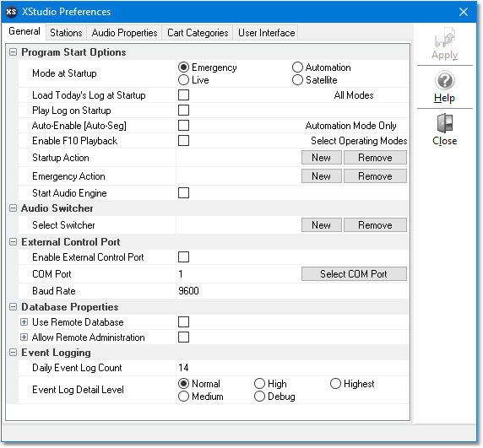Collapse the Database Properties section
The width and height of the screenshot is (483, 448).
pos(13,307)
